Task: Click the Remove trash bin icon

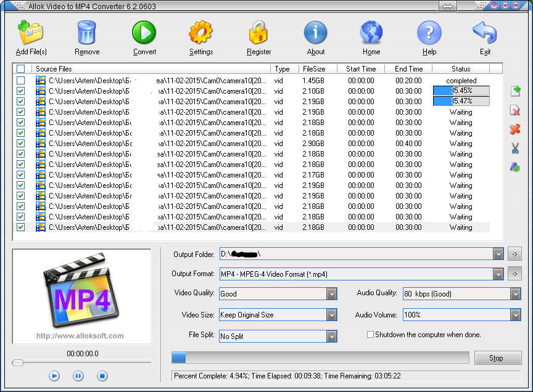Action: [87, 33]
